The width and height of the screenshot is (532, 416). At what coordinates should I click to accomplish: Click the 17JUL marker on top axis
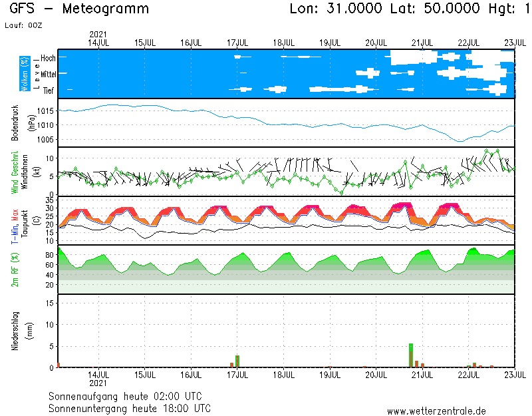pos(237,42)
